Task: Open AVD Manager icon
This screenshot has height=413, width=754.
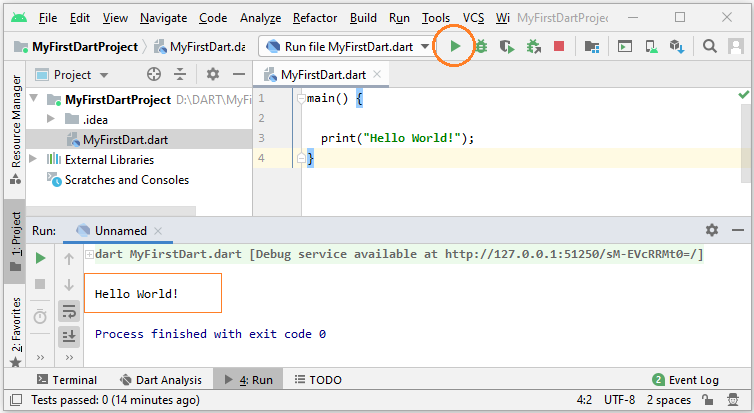Action: click(x=651, y=47)
